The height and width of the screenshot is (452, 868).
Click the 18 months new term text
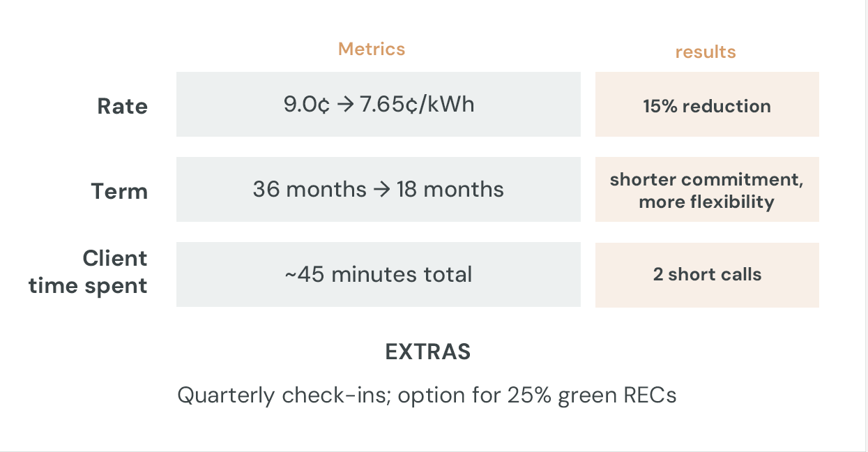(x=450, y=189)
